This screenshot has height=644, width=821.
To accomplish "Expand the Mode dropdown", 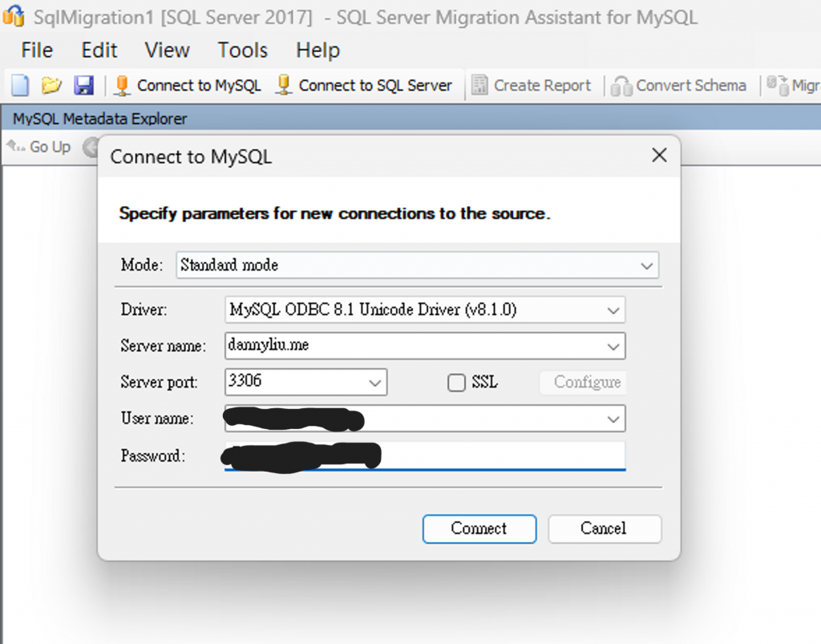I will (x=647, y=265).
